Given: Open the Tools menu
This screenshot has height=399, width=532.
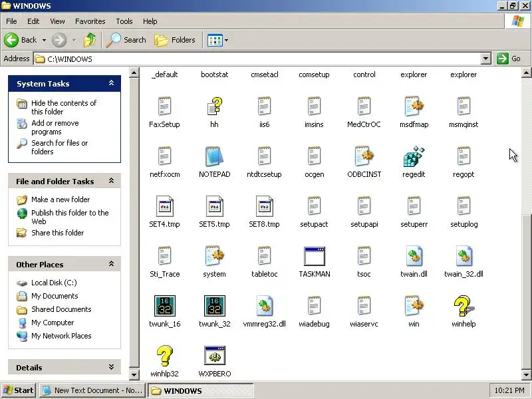Looking at the screenshot, I should point(124,21).
